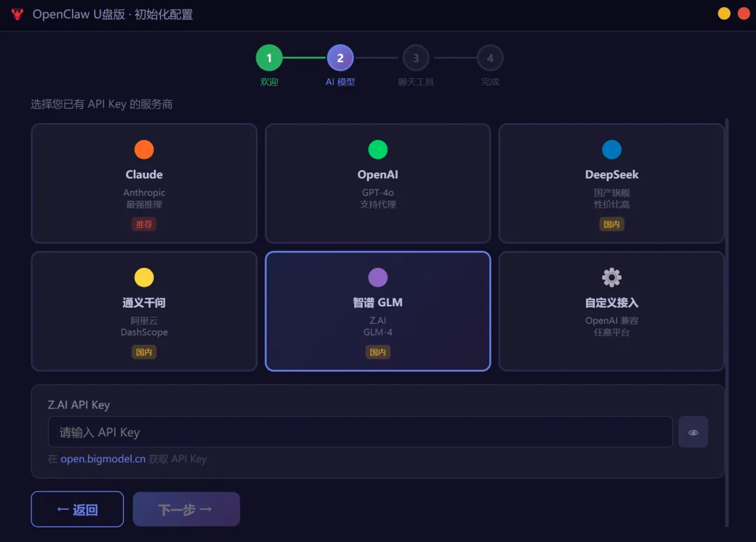Image resolution: width=756 pixels, height=542 pixels.
Task: Select the 智谱 GLM provider card
Action: click(378, 311)
